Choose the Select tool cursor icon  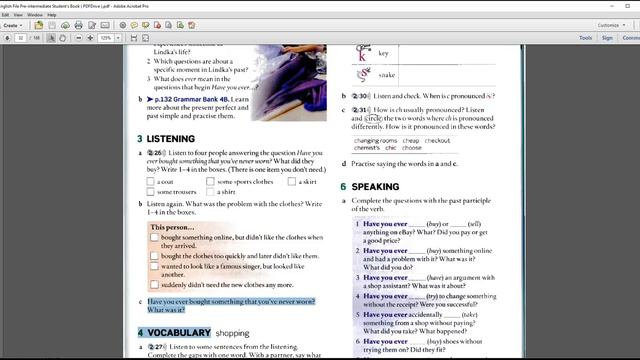coord(51,38)
